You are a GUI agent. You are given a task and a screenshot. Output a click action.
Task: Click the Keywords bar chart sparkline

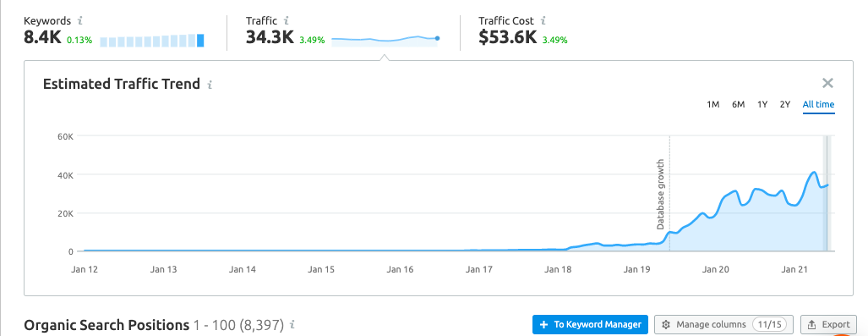152,41
